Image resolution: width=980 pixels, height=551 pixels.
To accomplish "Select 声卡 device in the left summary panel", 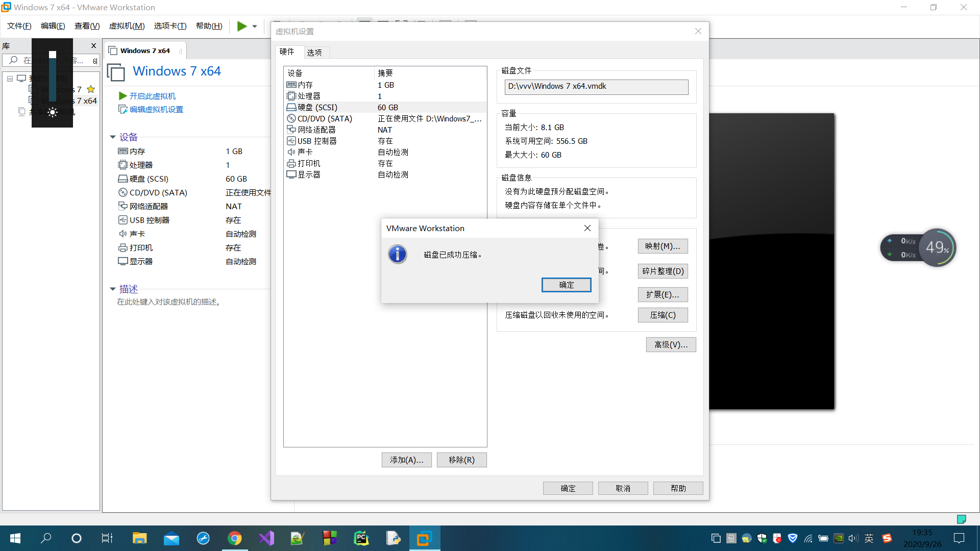I will (137, 234).
